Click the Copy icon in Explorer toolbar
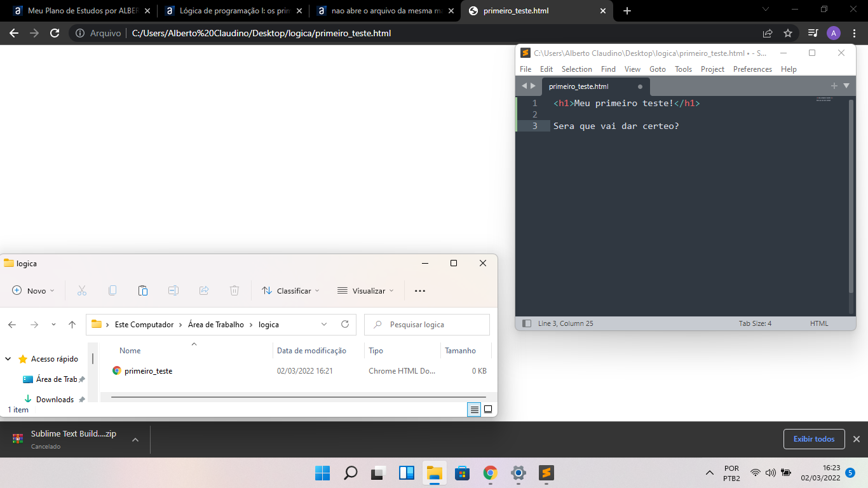The width and height of the screenshot is (868, 488). point(112,290)
